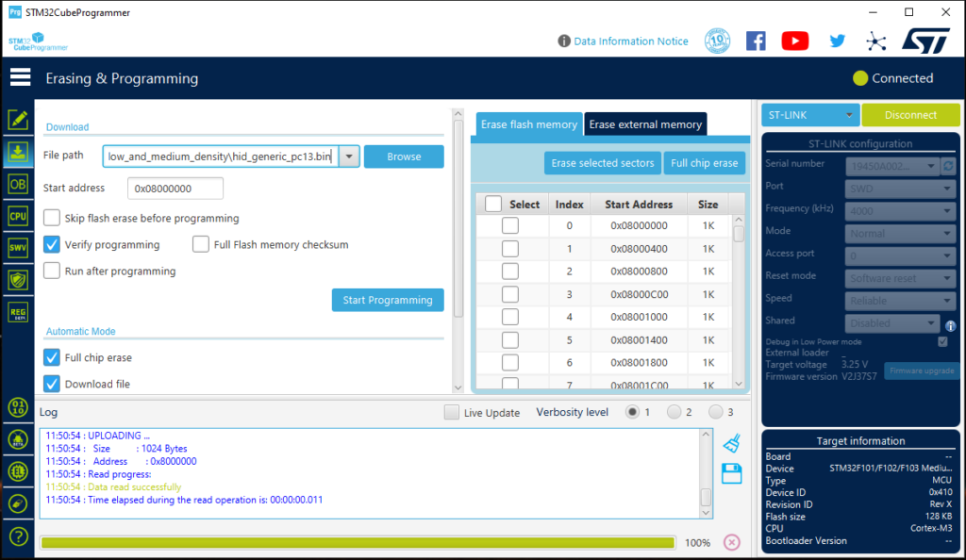Open Data Information Notice link
The width and height of the screenshot is (966, 560).
tap(631, 41)
